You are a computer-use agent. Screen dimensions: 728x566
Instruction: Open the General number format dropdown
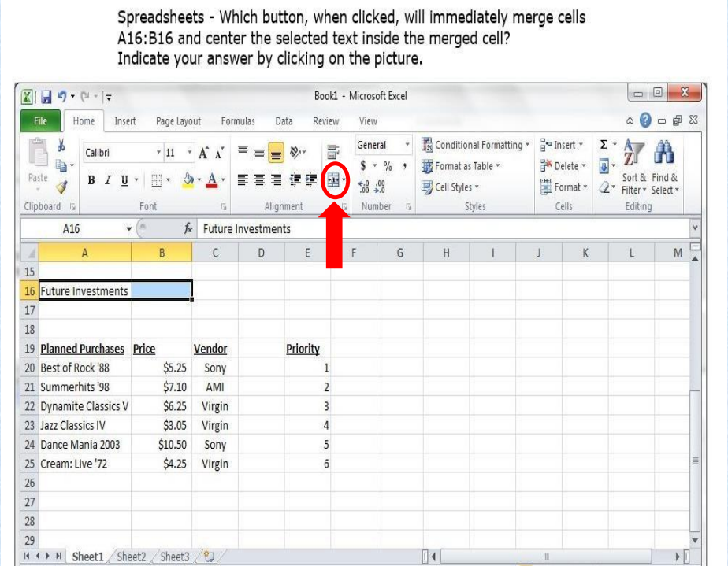pyautogui.click(x=407, y=145)
